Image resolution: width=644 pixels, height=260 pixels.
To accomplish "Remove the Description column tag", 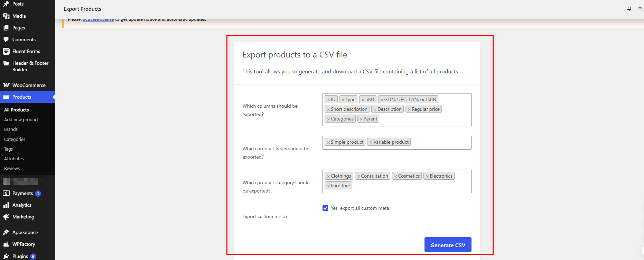I will click(375, 109).
